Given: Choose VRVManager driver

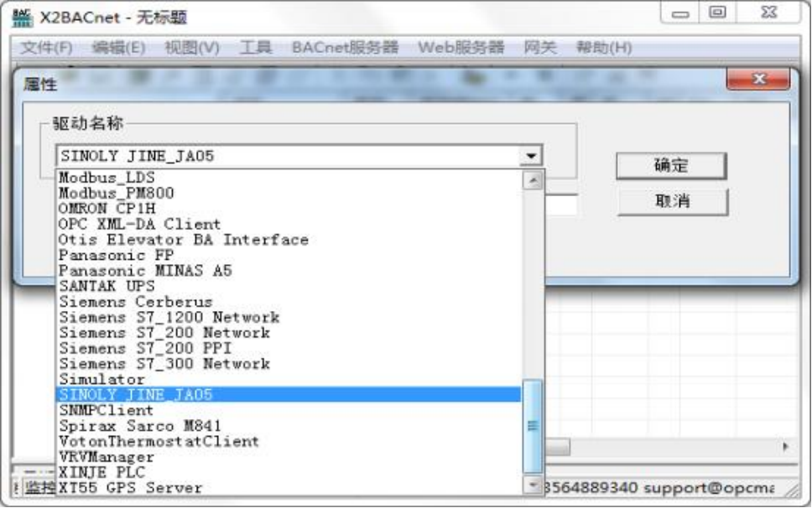Looking at the screenshot, I should click(289, 457).
